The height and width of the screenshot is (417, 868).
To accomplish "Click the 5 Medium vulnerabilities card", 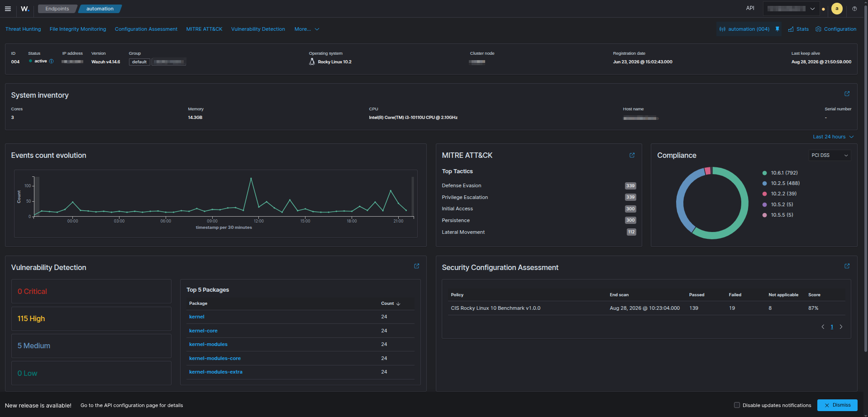I will 91,346.
